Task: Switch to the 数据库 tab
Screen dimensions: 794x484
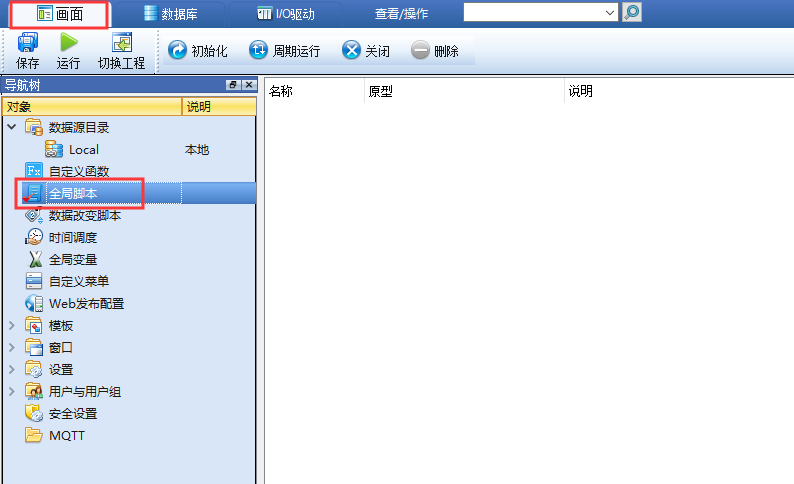Action: point(170,14)
